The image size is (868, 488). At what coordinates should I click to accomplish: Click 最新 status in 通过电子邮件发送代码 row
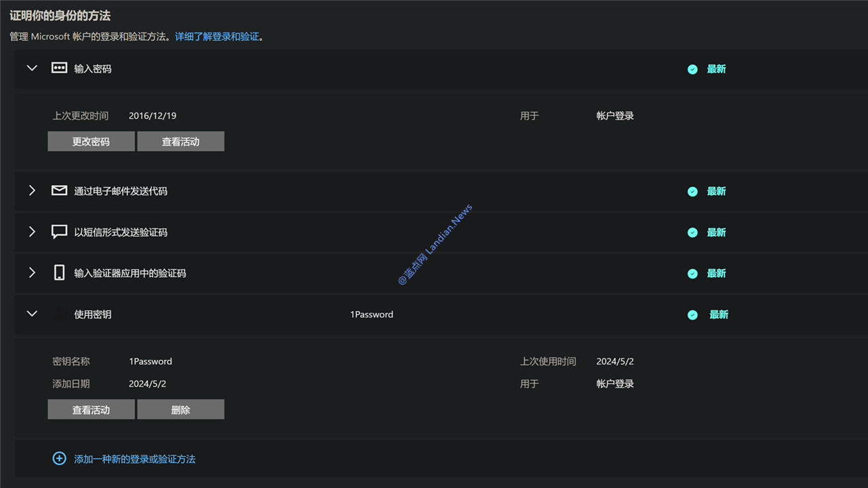(716, 192)
